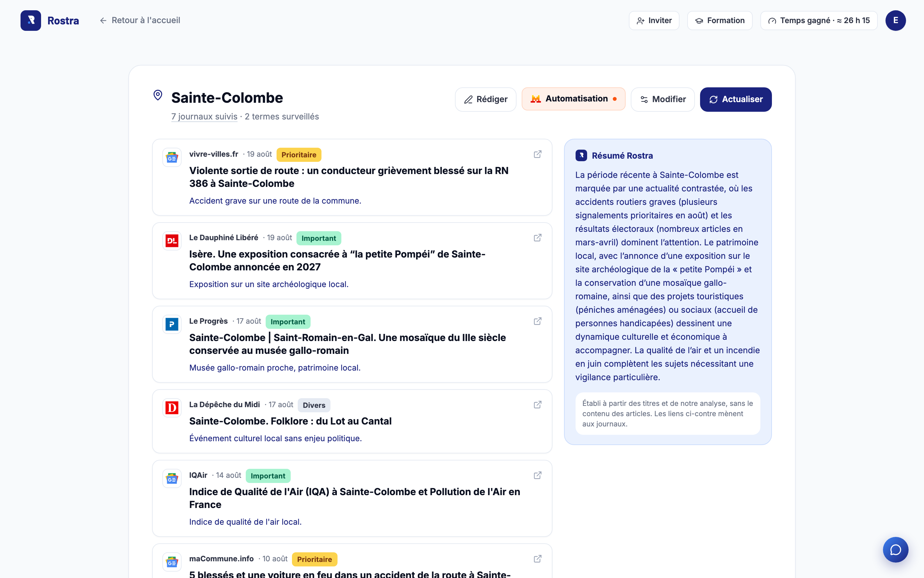Image resolution: width=924 pixels, height=578 pixels.
Task: Open the 7 journaux suivis link
Action: tap(204, 117)
